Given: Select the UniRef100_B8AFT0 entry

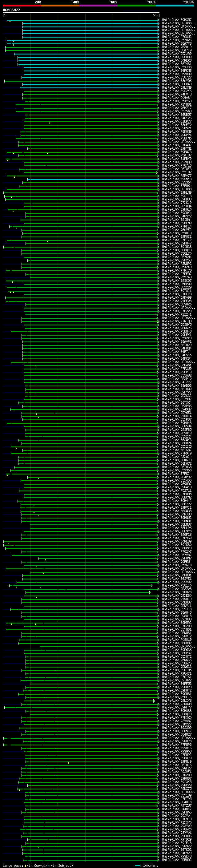Looking at the screenshot, I should (177, 125).
